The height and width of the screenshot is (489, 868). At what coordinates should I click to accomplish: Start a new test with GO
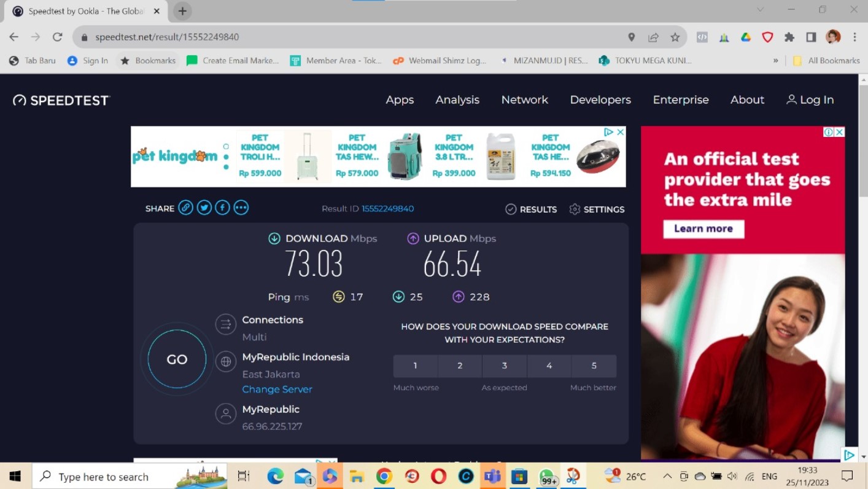177,359
